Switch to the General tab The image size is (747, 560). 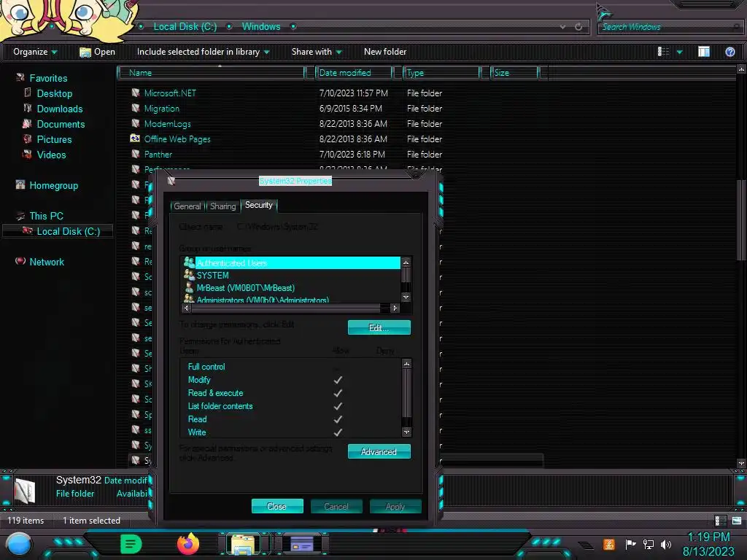pos(187,206)
